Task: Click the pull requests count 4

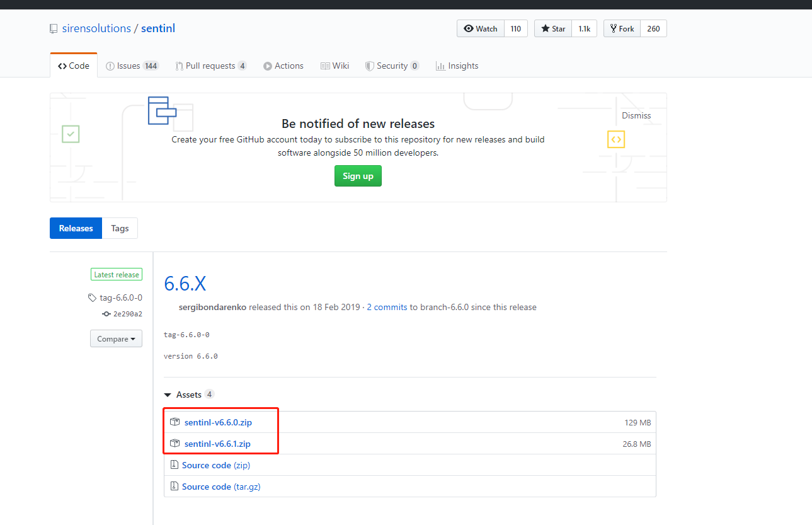Action: click(x=243, y=66)
